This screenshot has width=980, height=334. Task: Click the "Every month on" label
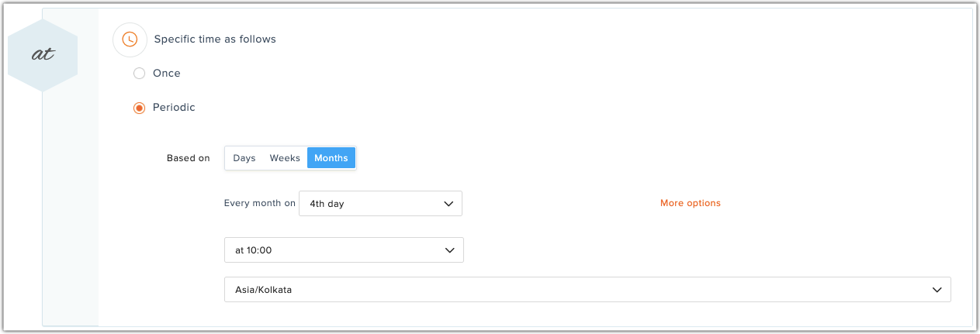click(259, 204)
